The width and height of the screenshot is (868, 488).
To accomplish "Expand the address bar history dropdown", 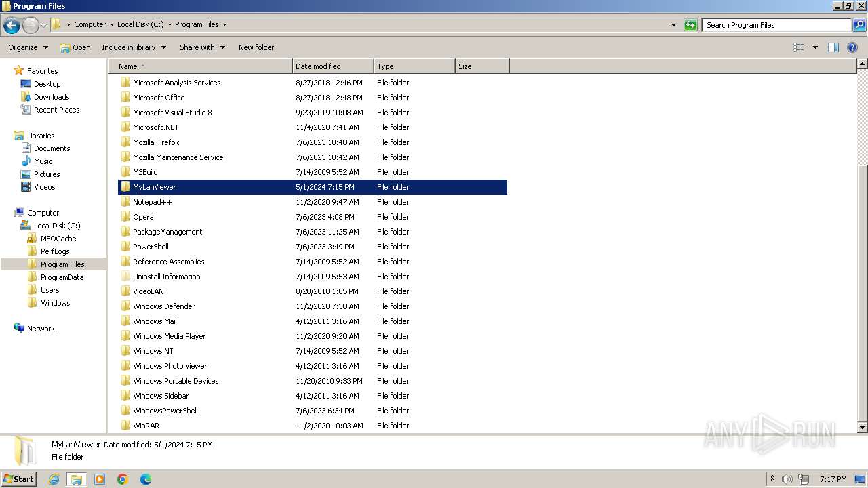I will (673, 25).
